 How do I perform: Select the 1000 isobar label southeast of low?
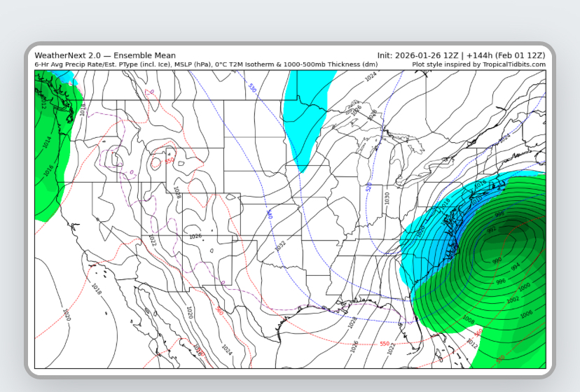[524, 287]
